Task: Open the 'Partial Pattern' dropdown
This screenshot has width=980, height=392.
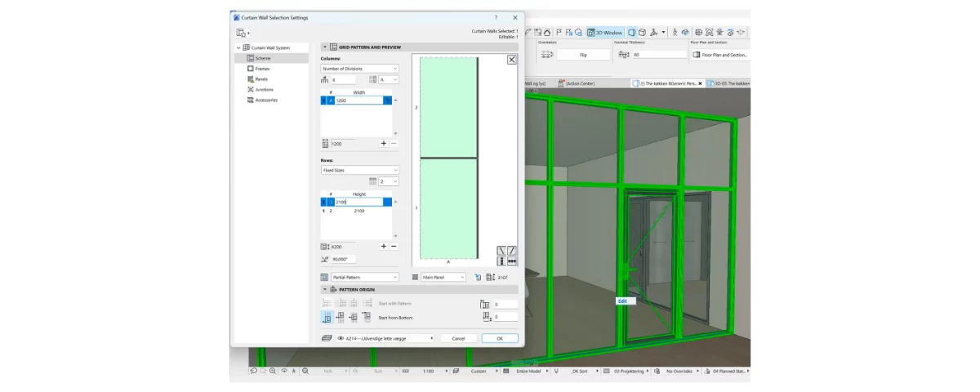Action: (365, 278)
